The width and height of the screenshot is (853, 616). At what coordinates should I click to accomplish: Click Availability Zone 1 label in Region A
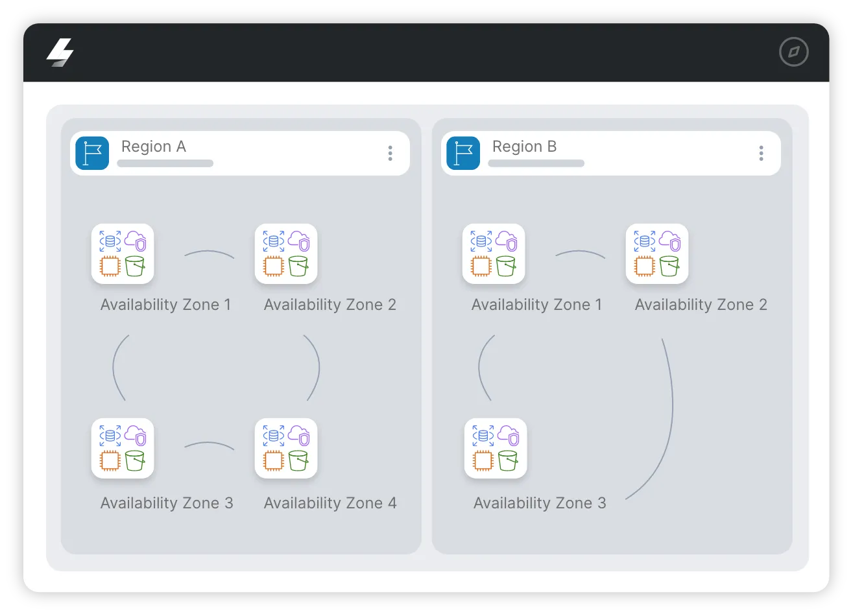point(165,305)
